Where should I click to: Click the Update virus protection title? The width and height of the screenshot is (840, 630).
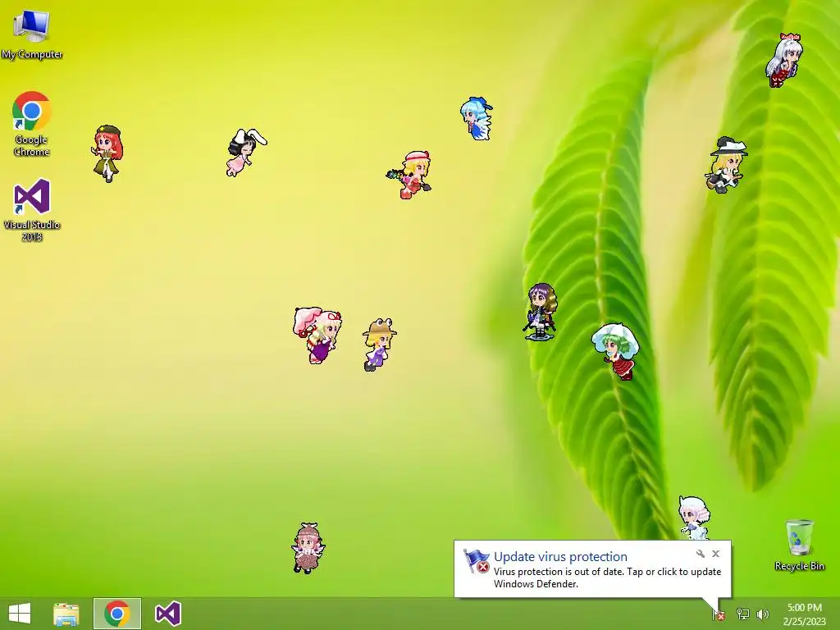coord(560,557)
